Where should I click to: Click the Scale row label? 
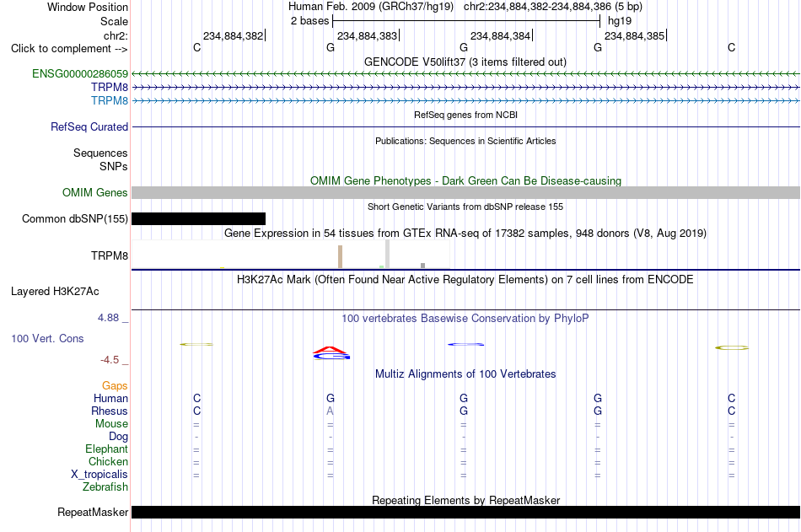(115, 21)
